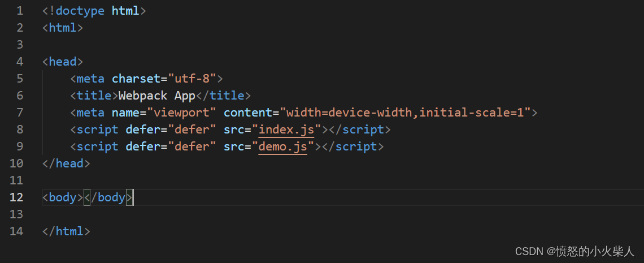Click the index.js link in src attribute
This screenshot has height=263, width=644.
pos(286,130)
